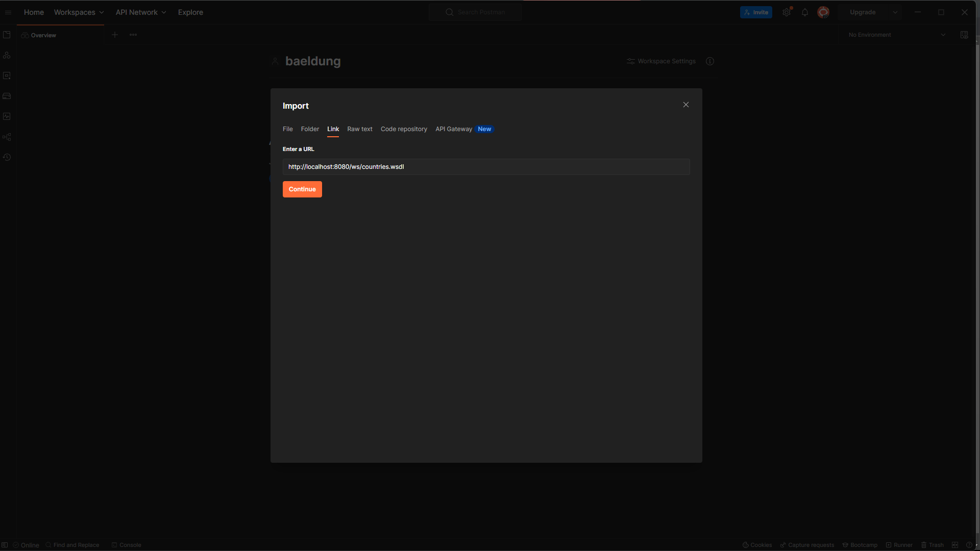
Task: Open the Workspaces dropdown
Action: pos(78,12)
